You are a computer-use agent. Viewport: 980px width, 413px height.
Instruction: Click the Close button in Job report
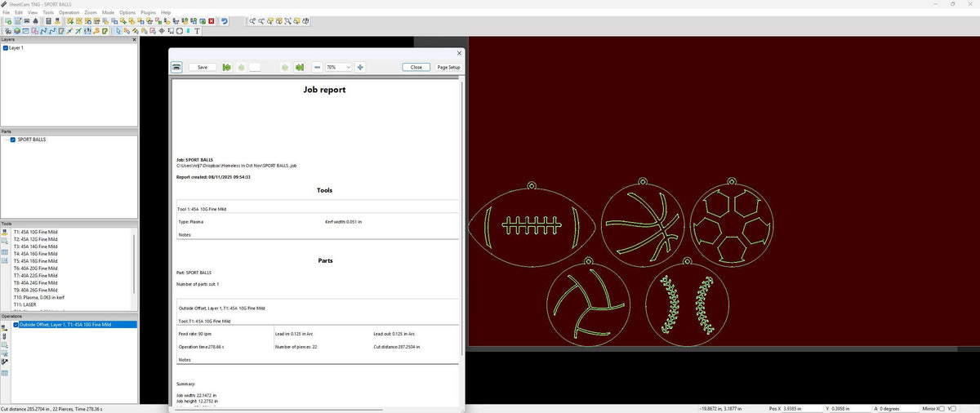pos(416,67)
